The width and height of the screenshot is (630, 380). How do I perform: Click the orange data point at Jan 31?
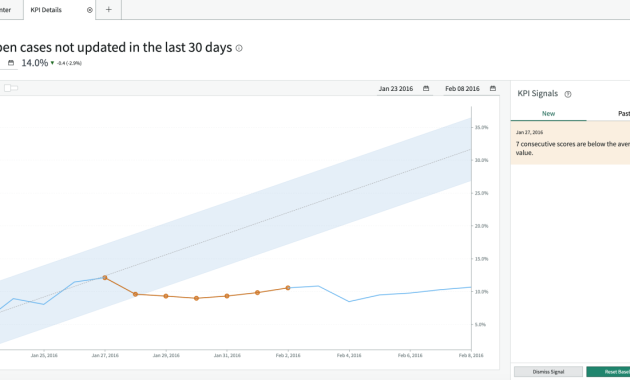227,296
